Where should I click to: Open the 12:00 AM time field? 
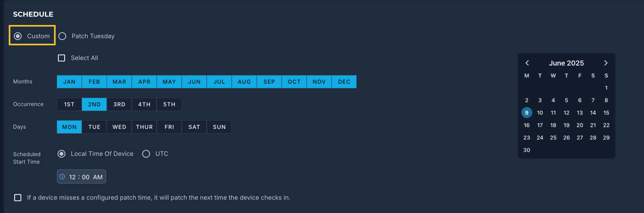82,177
